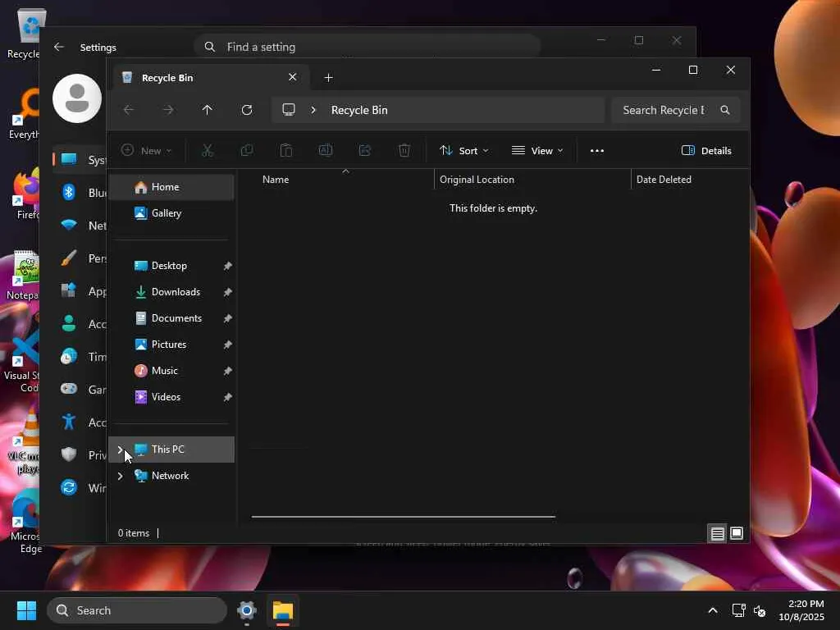Open Downloads in the navigation pane

point(171,292)
